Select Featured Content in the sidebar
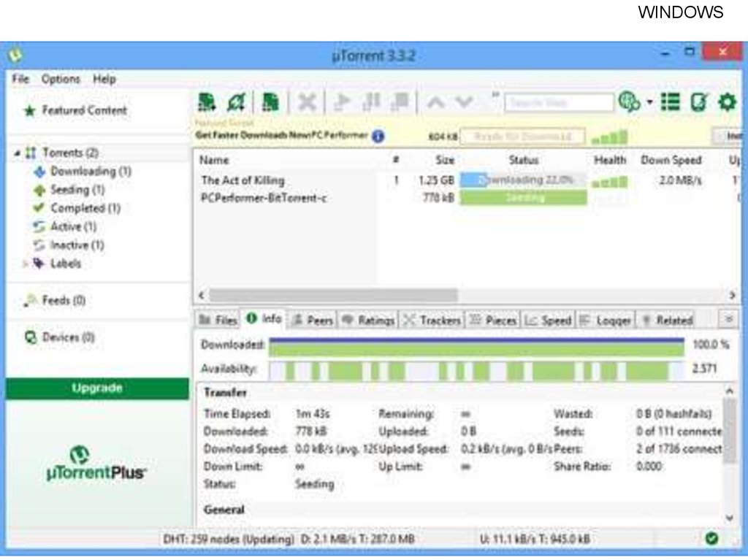The image size is (748, 560). click(x=85, y=111)
